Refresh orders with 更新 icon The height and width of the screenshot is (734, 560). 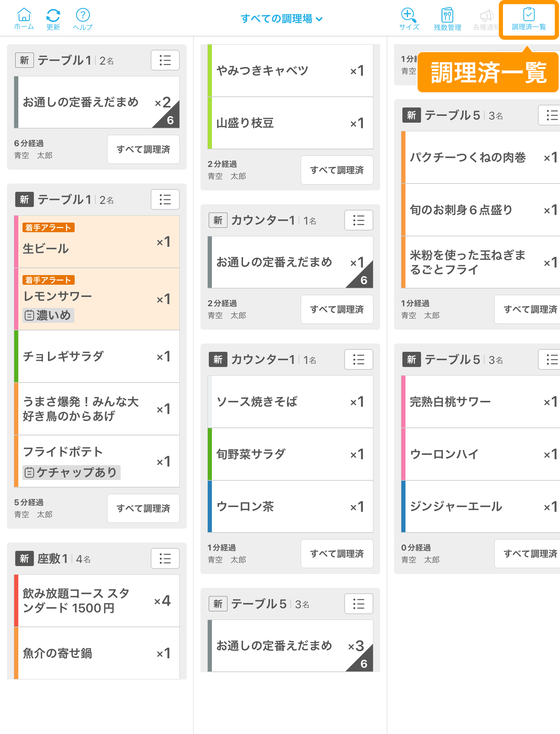click(x=53, y=19)
